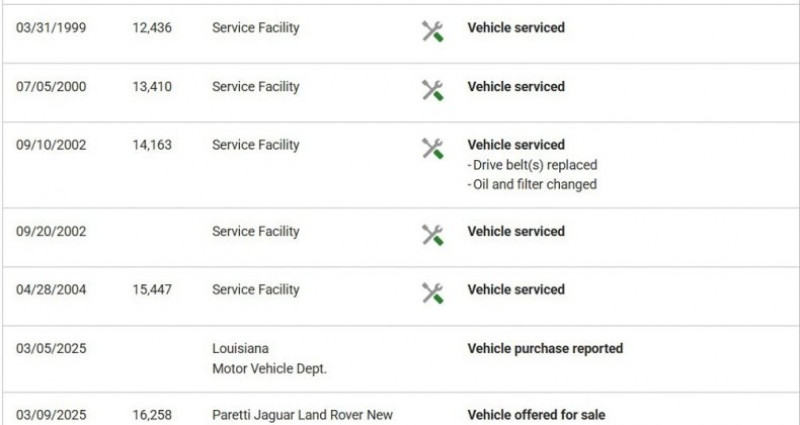Click the Vehicle offered for sale entry
The image size is (800, 425).
pos(536,415)
